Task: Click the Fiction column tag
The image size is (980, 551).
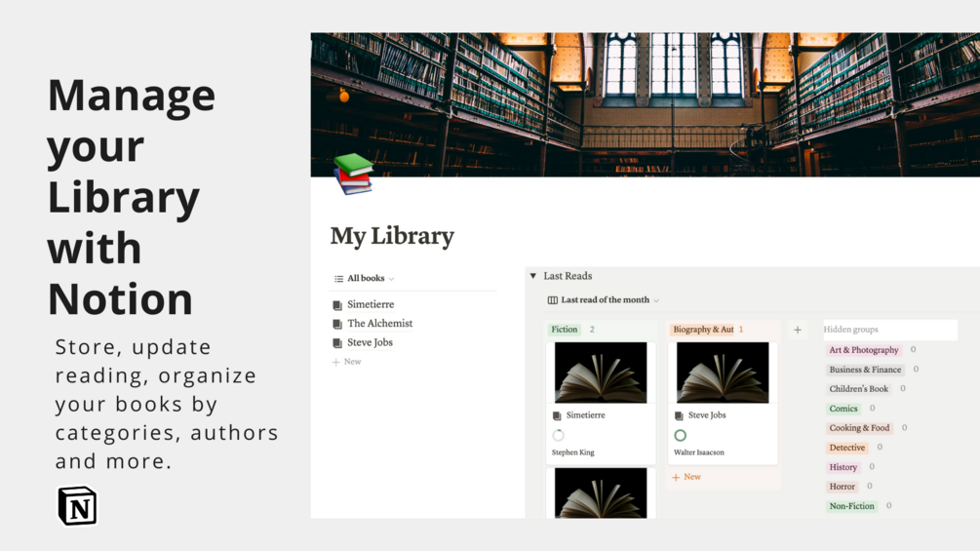Action: click(565, 330)
